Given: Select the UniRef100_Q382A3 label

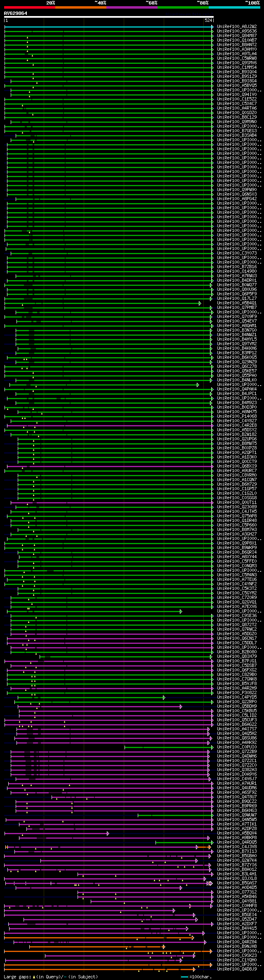Looking at the screenshot, I should coord(237,770).
